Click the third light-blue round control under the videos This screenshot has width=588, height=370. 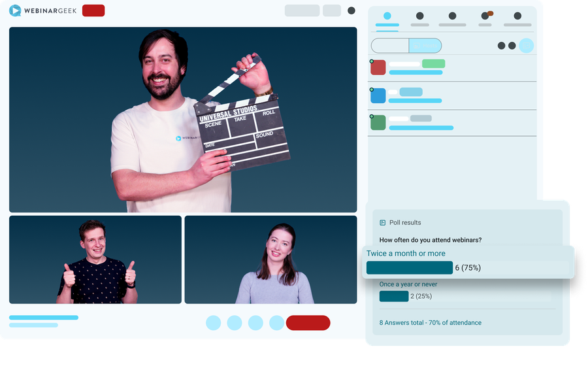coord(255,323)
